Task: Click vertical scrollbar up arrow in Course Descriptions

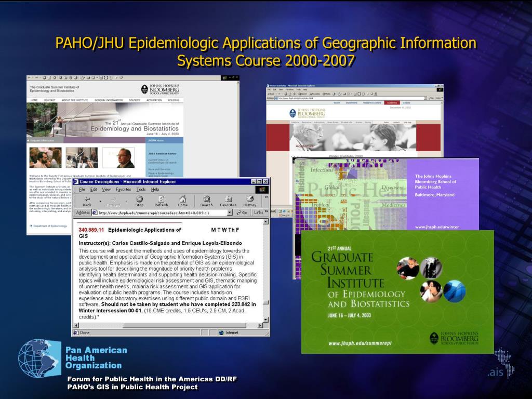Action: coord(265,222)
